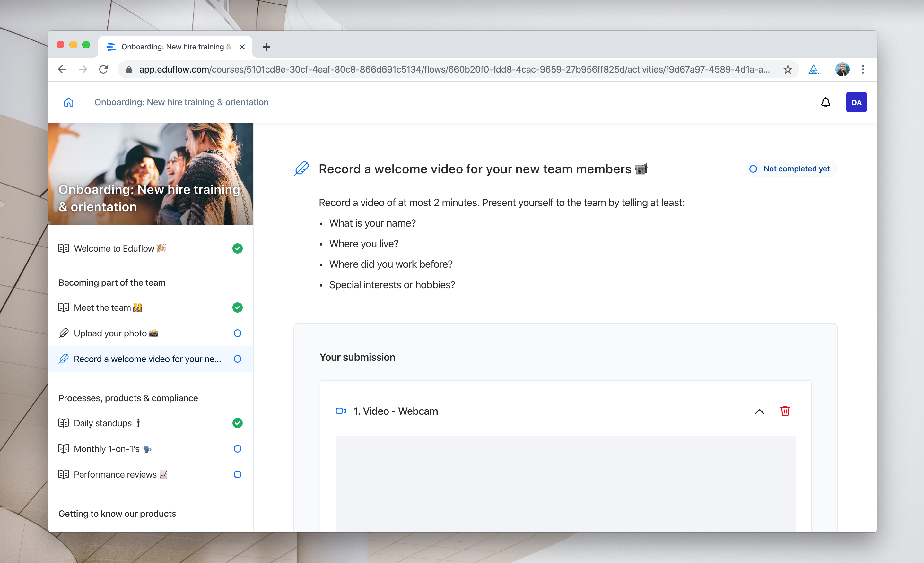924x563 pixels.
Task: Click the course title breadcrumb link
Action: click(x=181, y=102)
